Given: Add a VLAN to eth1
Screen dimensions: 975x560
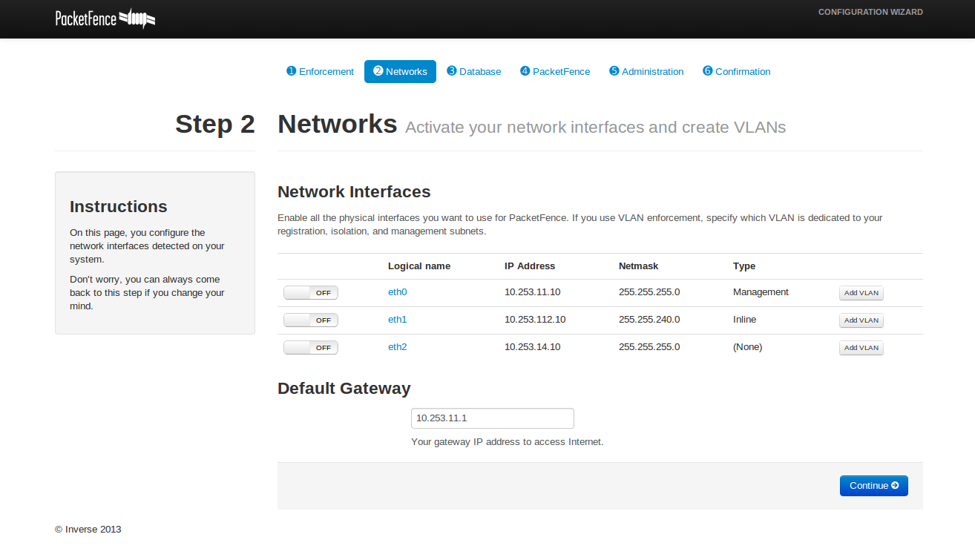Looking at the screenshot, I should tap(861, 320).
